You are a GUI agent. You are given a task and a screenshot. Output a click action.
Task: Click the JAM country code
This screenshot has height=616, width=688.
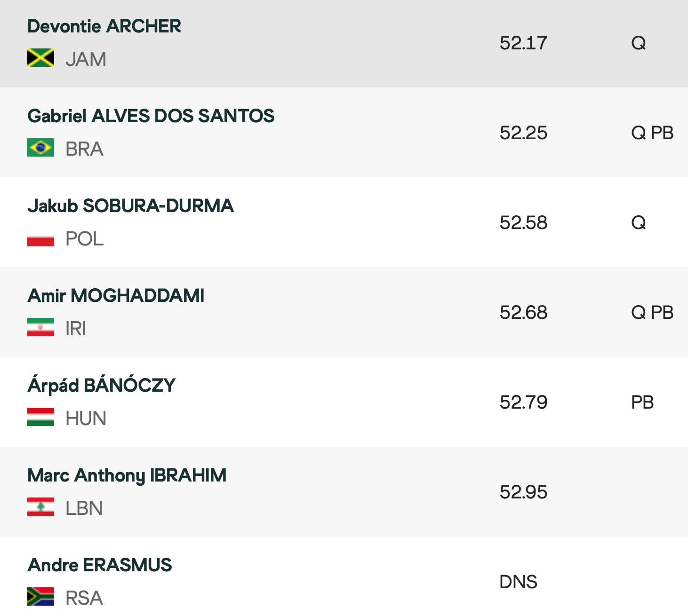click(x=86, y=59)
